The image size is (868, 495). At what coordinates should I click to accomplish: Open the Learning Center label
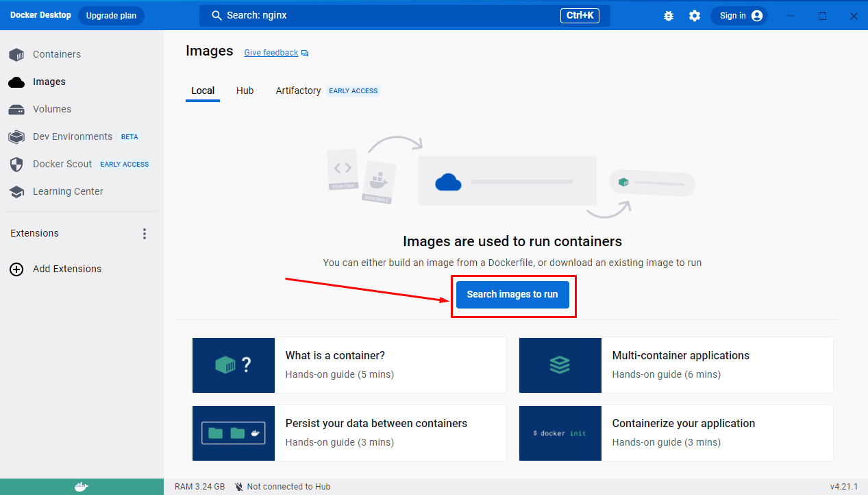(68, 191)
